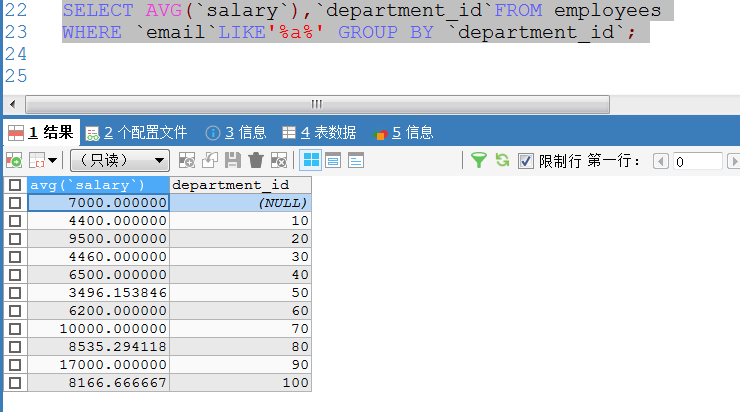This screenshot has width=740, height=412.
Task: Open the 5 信息 tab
Action: tap(403, 133)
